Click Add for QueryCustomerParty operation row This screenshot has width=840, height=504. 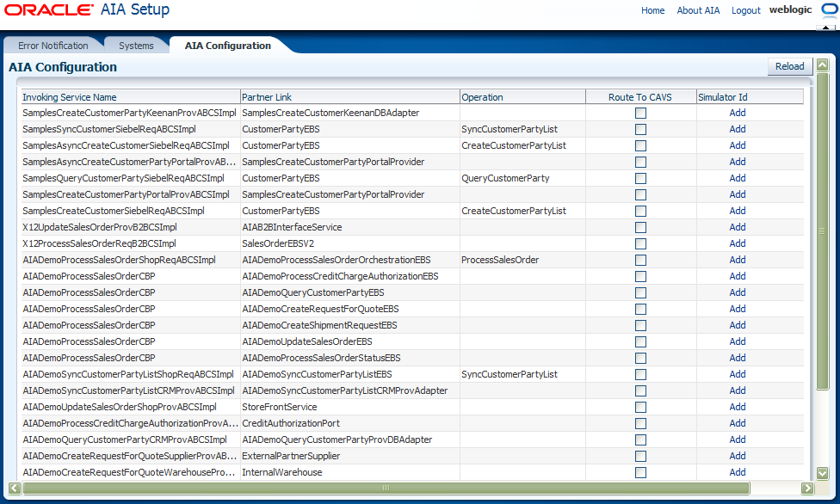[737, 178]
